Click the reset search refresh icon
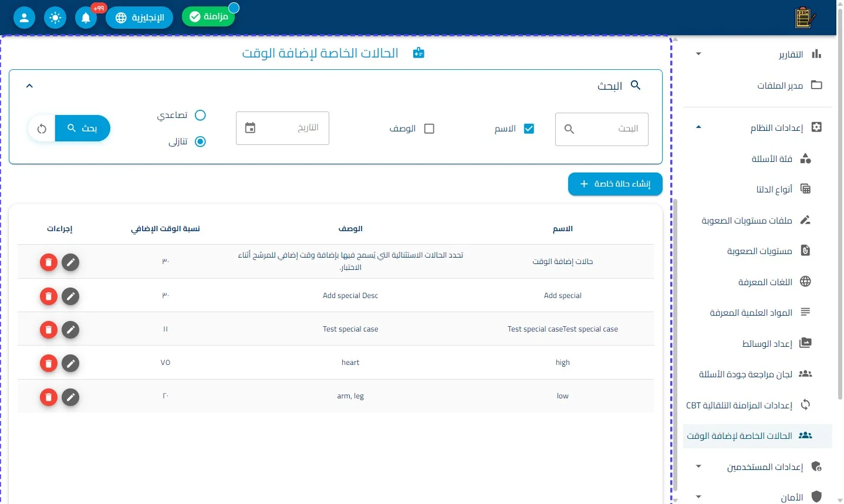844x504 pixels. [x=42, y=128]
